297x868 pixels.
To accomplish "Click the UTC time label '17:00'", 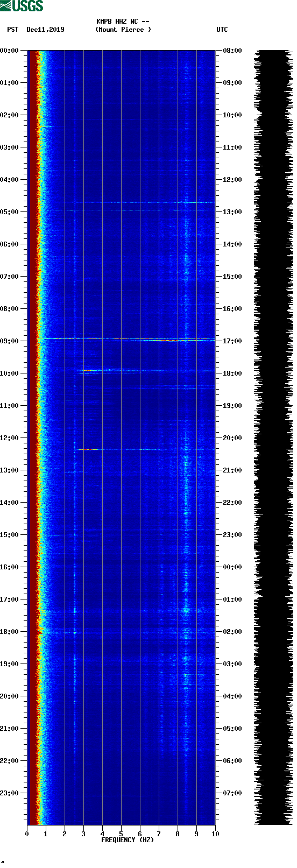I will point(232,341).
